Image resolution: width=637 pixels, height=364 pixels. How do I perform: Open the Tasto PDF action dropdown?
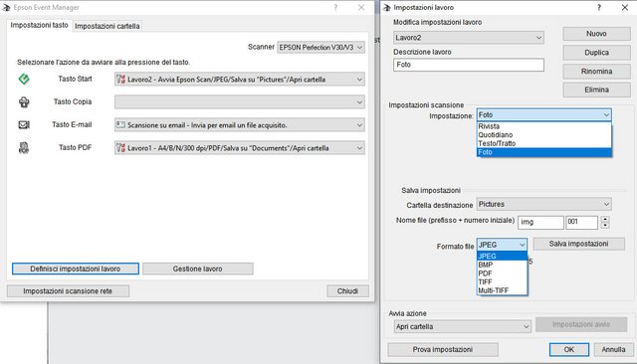coord(240,148)
